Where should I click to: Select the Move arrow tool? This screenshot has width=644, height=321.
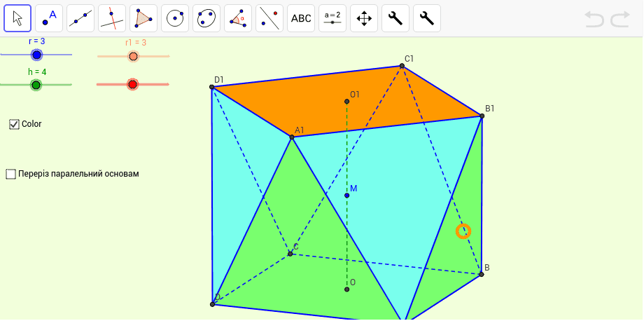[17, 18]
